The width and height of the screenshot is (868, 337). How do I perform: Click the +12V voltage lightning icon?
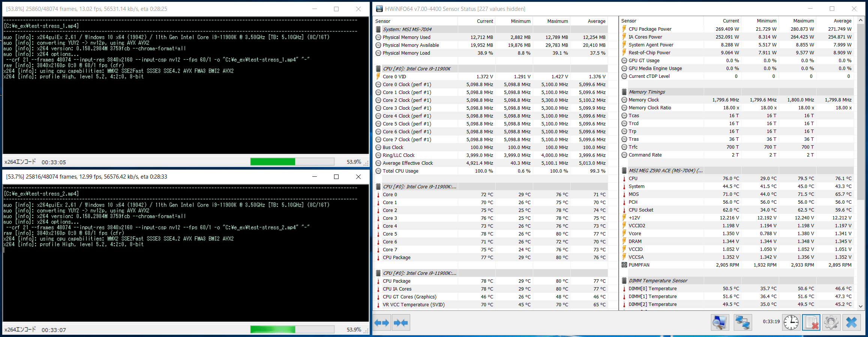tap(624, 218)
